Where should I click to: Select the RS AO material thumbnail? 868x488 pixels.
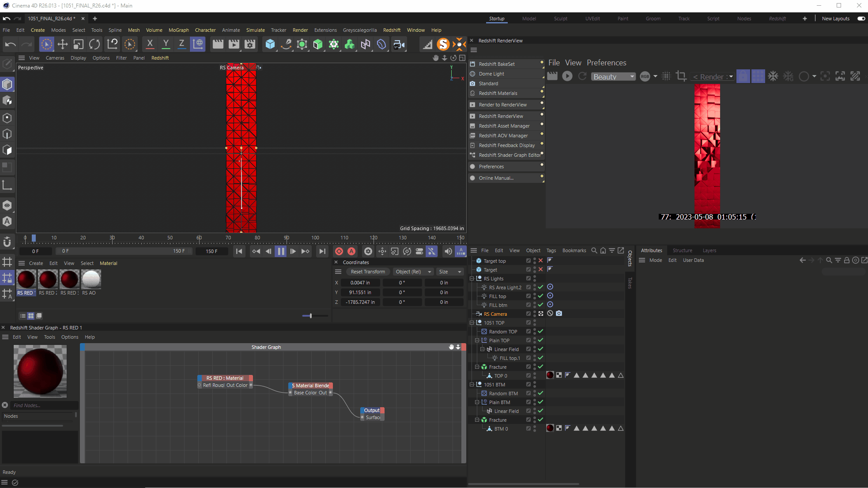[x=91, y=280]
